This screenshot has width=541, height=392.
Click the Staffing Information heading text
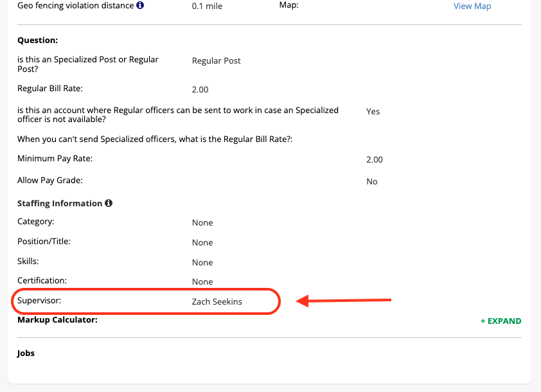coord(59,203)
